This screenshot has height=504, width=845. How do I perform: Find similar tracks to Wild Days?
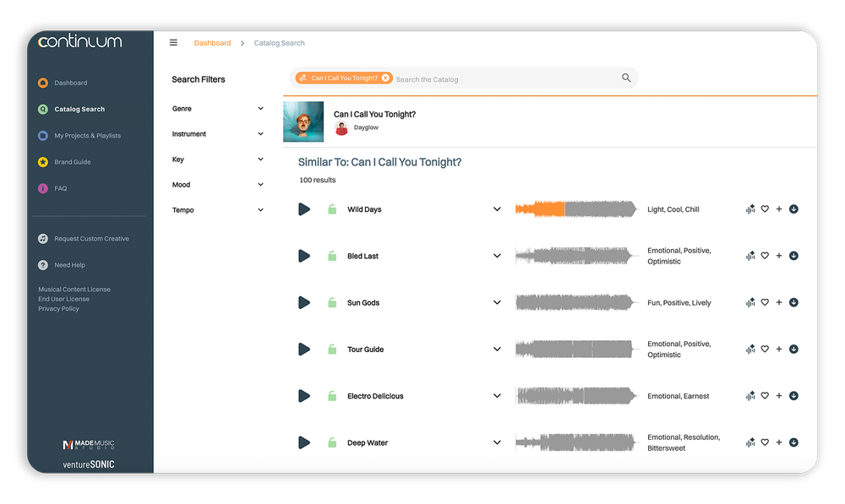click(750, 209)
